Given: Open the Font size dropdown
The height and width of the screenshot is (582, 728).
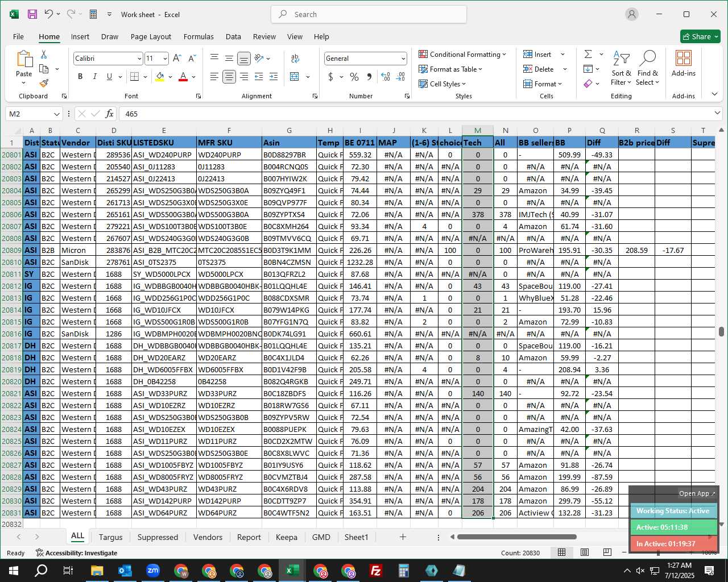Looking at the screenshot, I should tap(165, 59).
